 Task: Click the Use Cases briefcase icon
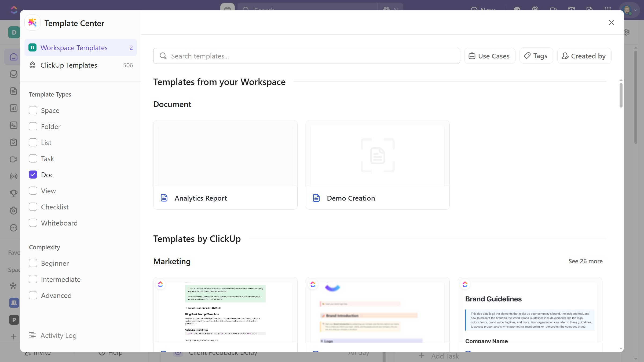coord(472,56)
